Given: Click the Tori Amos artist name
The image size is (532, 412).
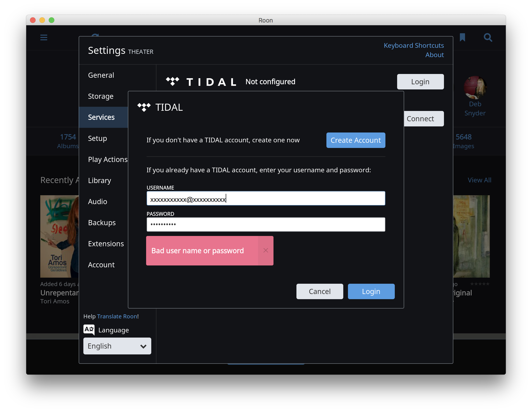Looking at the screenshot, I should [55, 302].
